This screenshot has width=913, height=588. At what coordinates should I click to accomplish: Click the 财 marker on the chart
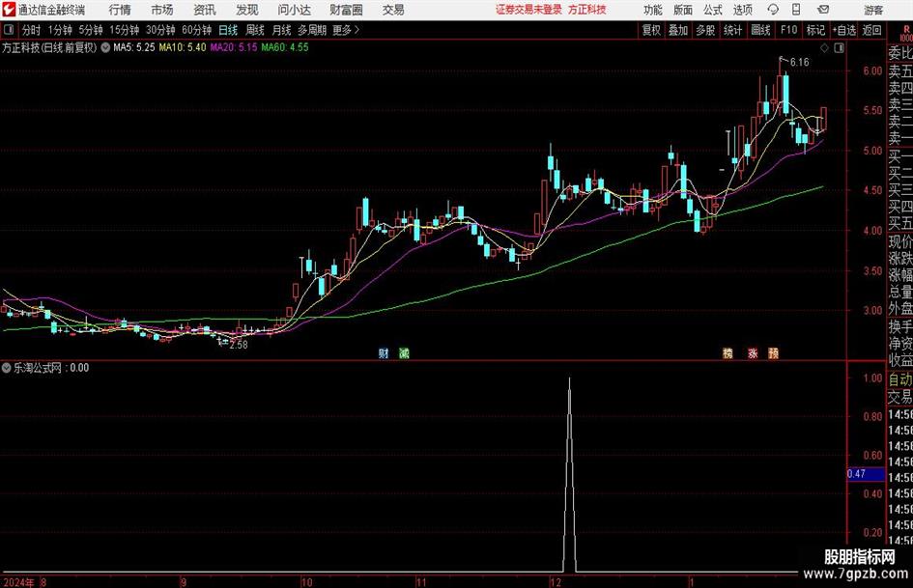click(x=384, y=353)
